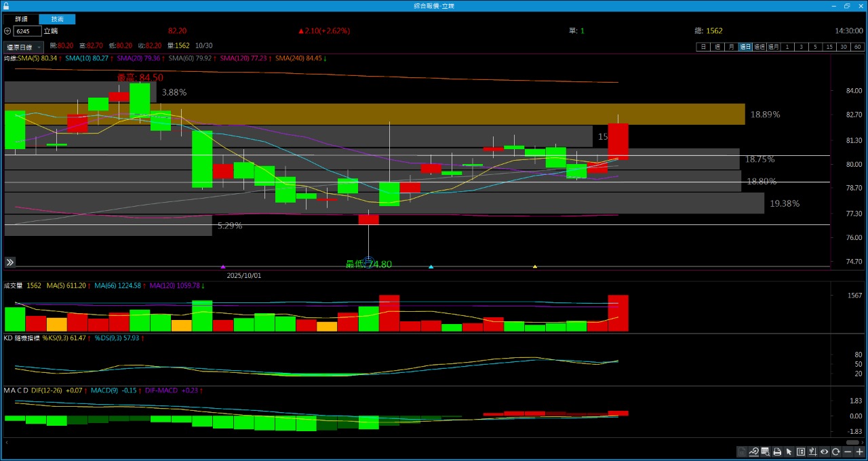The image size is (868, 461).
Task: Switch to the 技術 tab
Action: [58, 19]
